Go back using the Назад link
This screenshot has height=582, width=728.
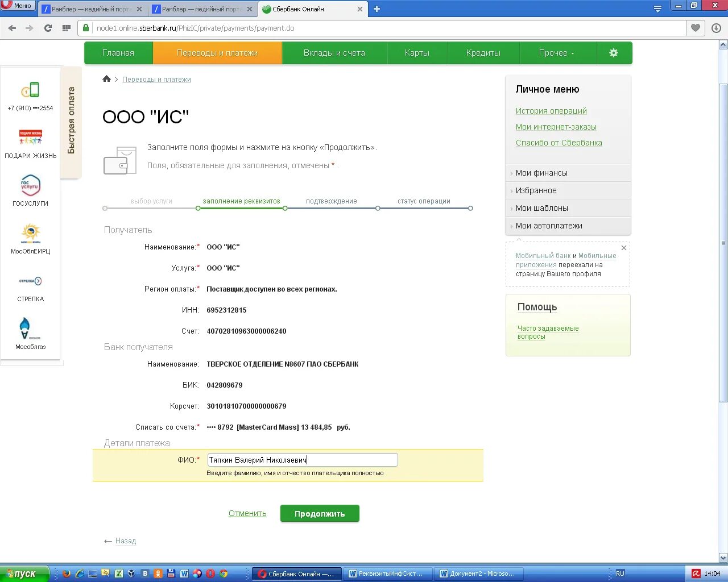click(126, 541)
